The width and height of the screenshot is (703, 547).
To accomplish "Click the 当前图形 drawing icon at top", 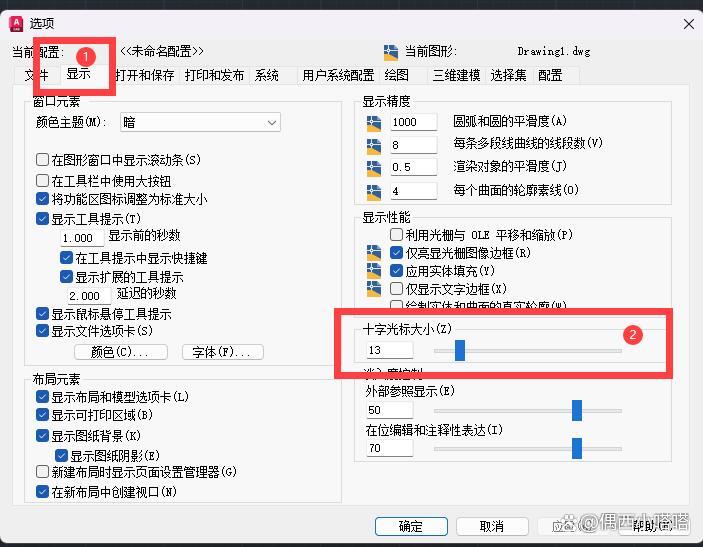I will (391, 52).
